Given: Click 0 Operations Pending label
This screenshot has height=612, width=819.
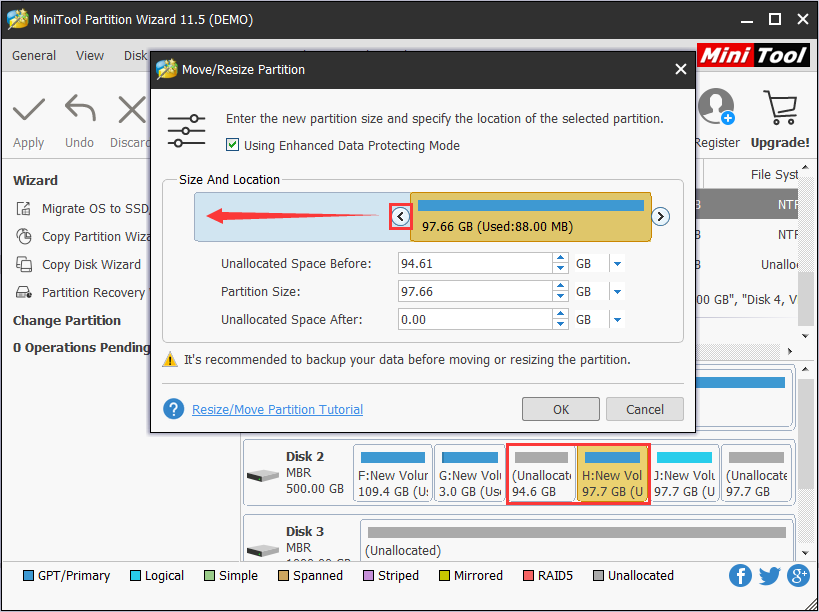Looking at the screenshot, I should click(x=81, y=348).
